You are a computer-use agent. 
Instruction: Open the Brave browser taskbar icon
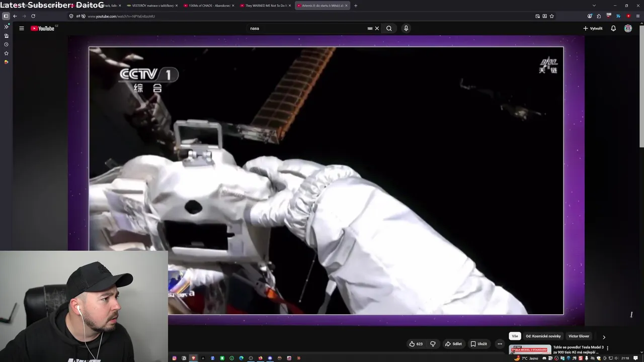tap(193, 358)
